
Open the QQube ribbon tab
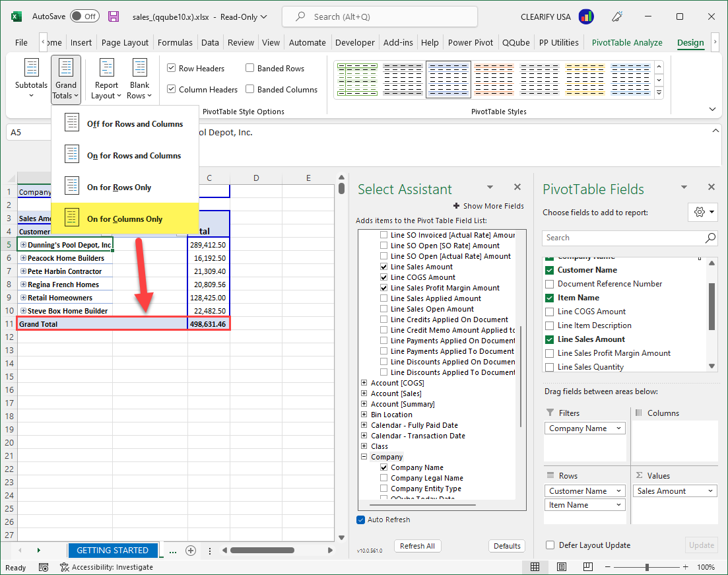coord(516,42)
